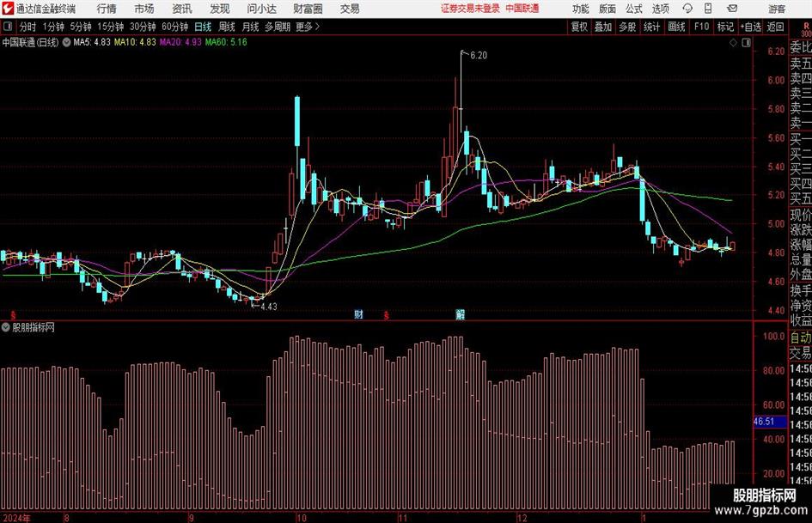The width and height of the screenshot is (812, 523).
Task: Click the MA5: 4.83 label
Action: (92, 42)
